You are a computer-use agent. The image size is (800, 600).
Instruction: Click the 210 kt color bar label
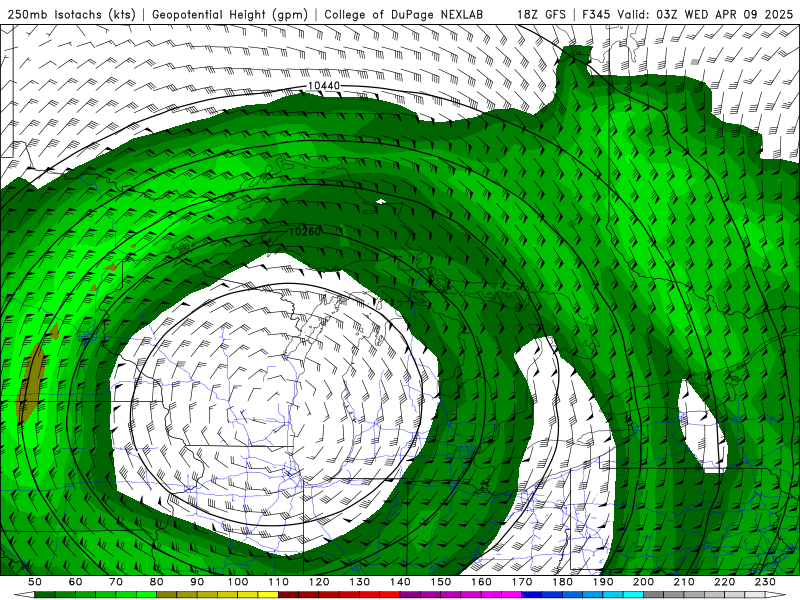coord(684,582)
